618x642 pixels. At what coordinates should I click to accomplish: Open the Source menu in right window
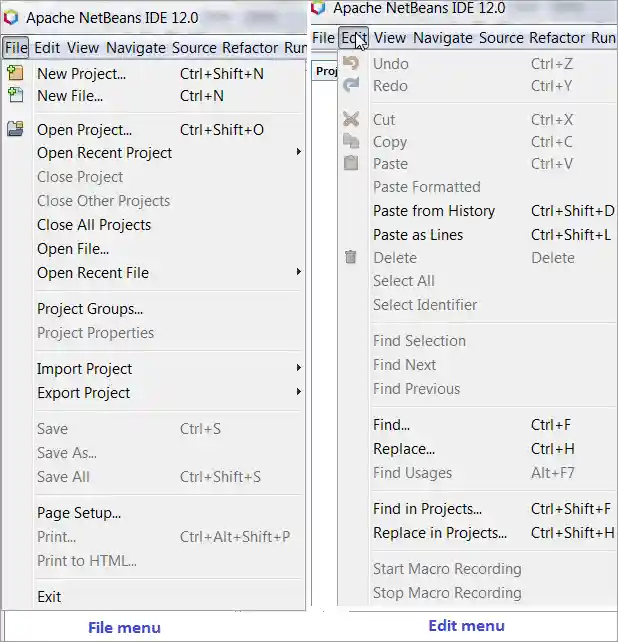tap(501, 38)
